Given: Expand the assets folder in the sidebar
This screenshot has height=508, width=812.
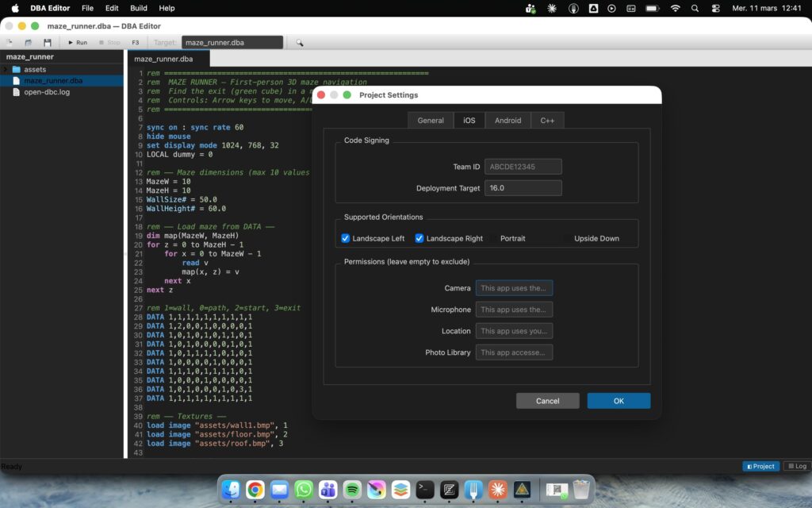Looking at the screenshot, I should [x=6, y=70].
